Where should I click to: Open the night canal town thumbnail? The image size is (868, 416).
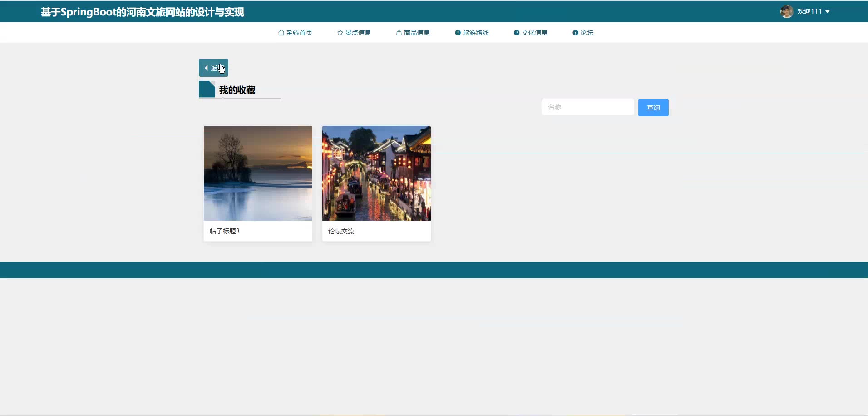coord(376,173)
